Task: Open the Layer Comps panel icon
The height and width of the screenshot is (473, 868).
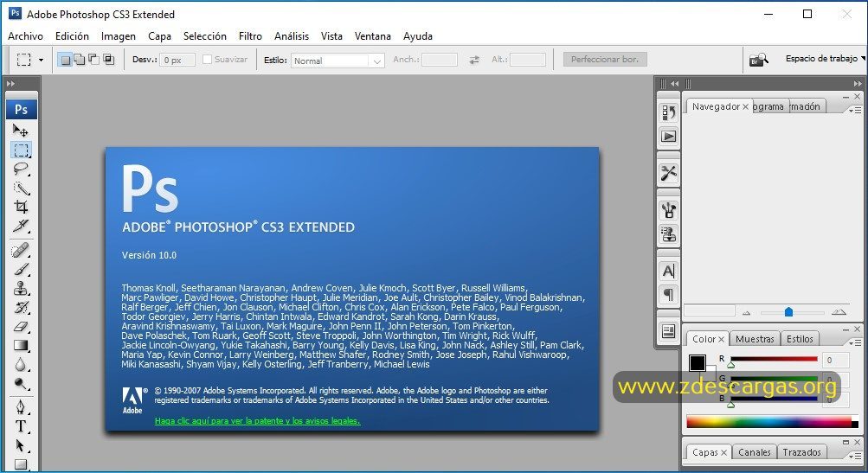Action: pos(669,331)
